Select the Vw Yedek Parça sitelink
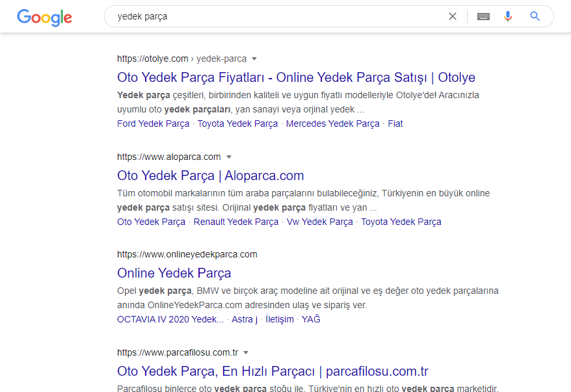The width and height of the screenshot is (571, 392). click(319, 222)
